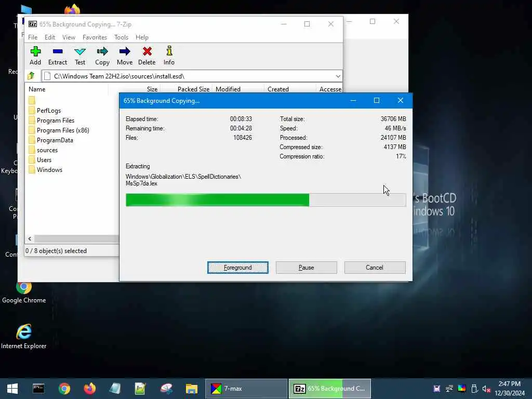
Task: Click the USB eject tray icon
Action: pyautogui.click(x=474, y=389)
